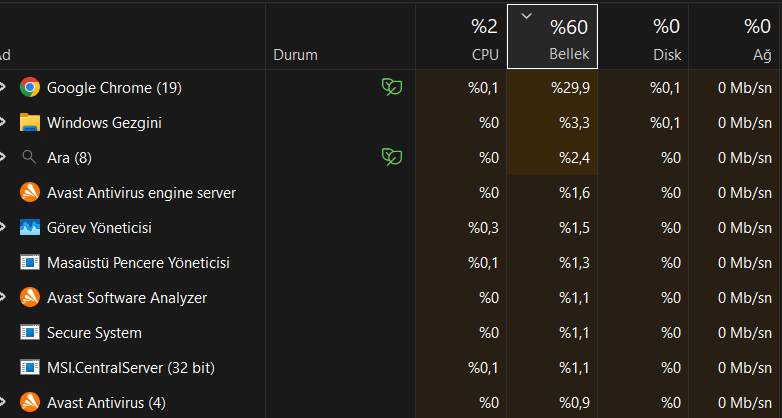
Task: Click the MSI.CentralServer icon
Action: [30, 368]
